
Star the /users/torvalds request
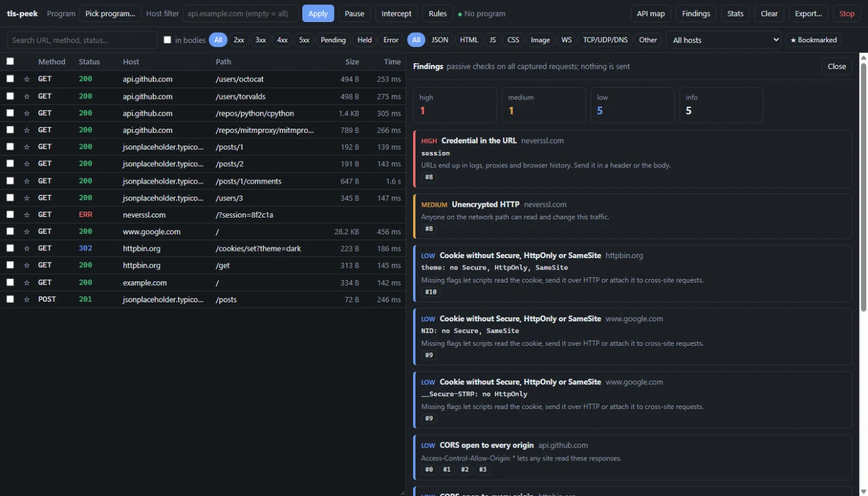[27, 96]
